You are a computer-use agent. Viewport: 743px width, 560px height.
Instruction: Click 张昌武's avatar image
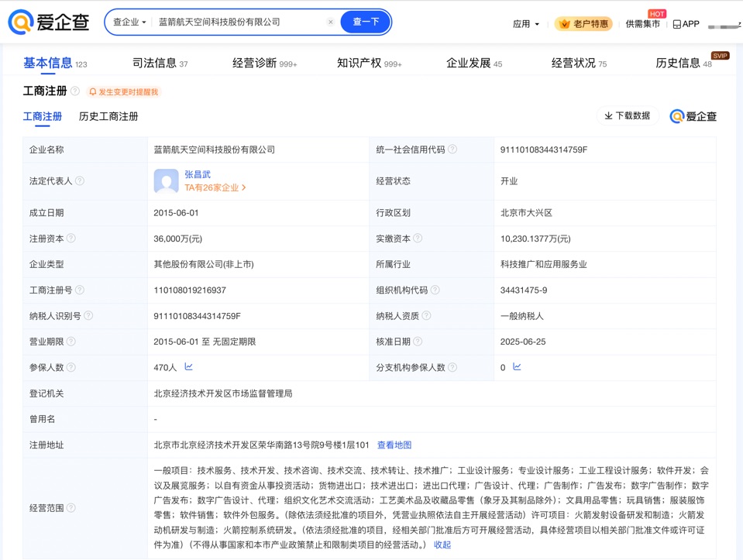[x=166, y=180]
